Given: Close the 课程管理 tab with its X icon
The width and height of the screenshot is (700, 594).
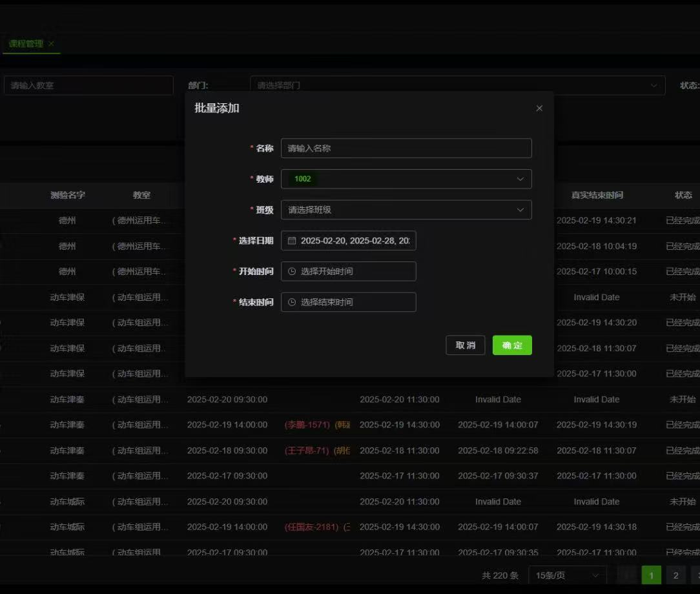Looking at the screenshot, I should (x=52, y=44).
